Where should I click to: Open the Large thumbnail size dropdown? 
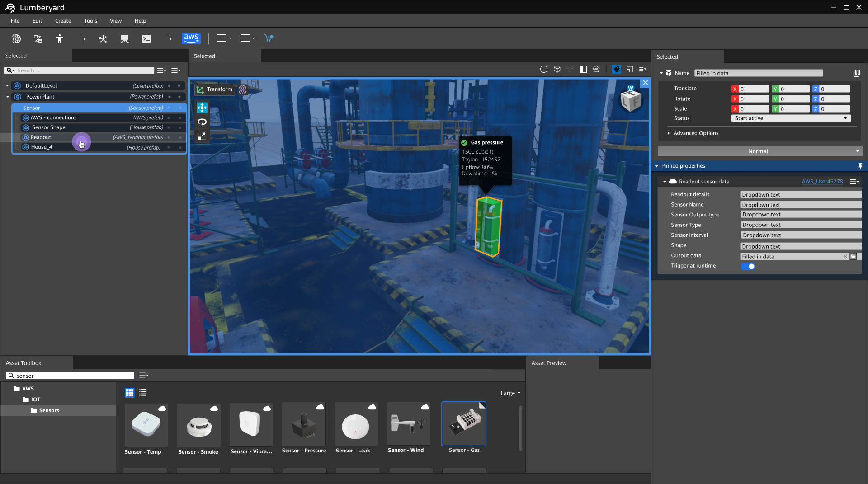[x=510, y=393]
